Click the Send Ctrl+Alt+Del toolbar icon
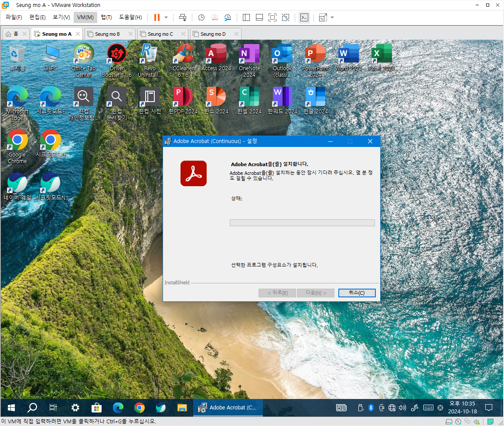 click(183, 17)
